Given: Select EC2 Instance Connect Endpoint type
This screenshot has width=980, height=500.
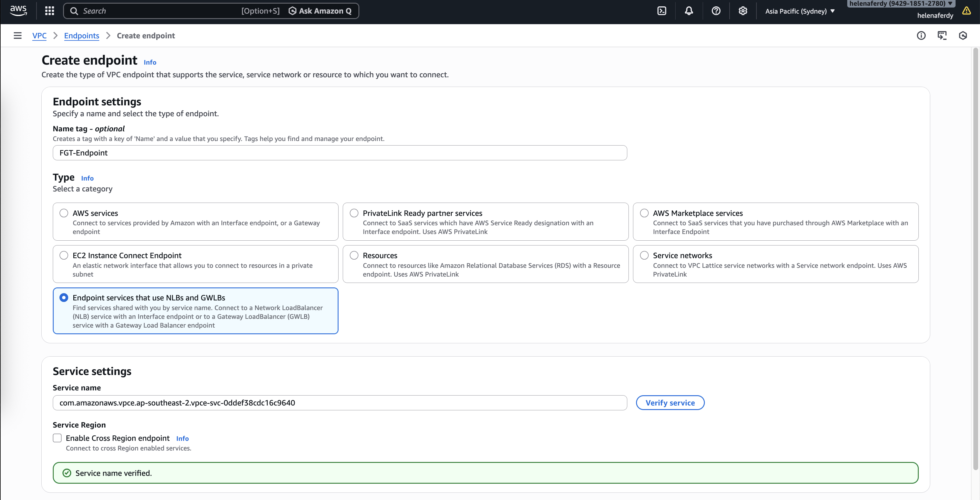Looking at the screenshot, I should 64,255.
